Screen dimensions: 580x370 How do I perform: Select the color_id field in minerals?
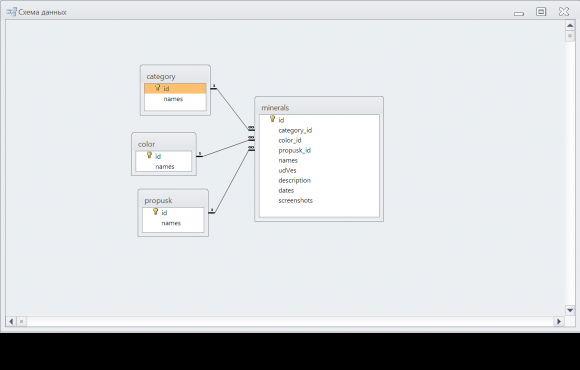click(319, 140)
